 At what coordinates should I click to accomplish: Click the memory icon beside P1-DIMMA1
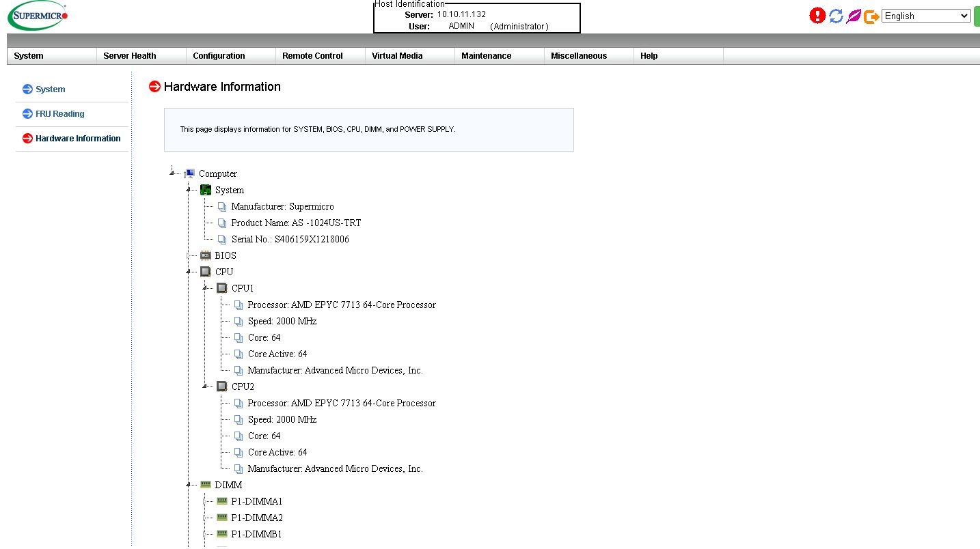pos(222,501)
